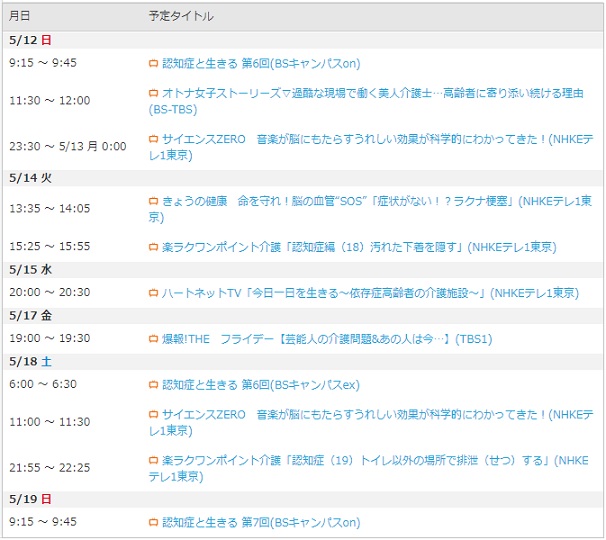Open 認知症と生きる 第6回 BSキャンパスex link

[261, 385]
